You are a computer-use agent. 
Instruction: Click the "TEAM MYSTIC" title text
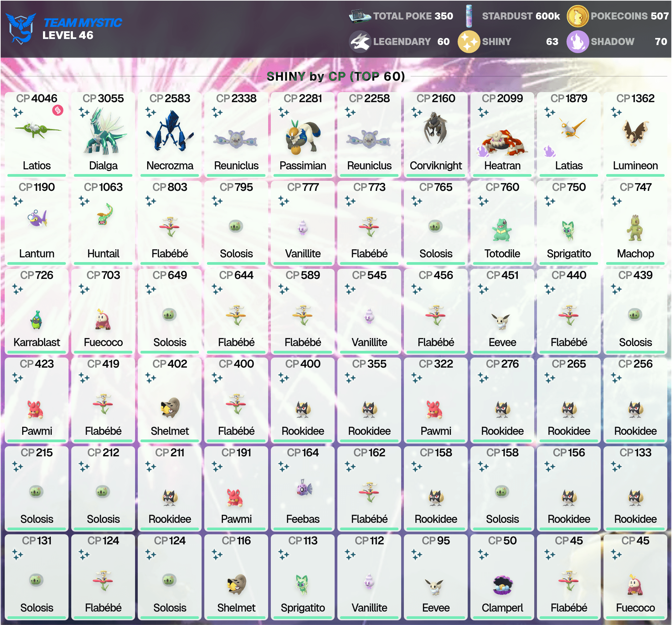coord(83,23)
